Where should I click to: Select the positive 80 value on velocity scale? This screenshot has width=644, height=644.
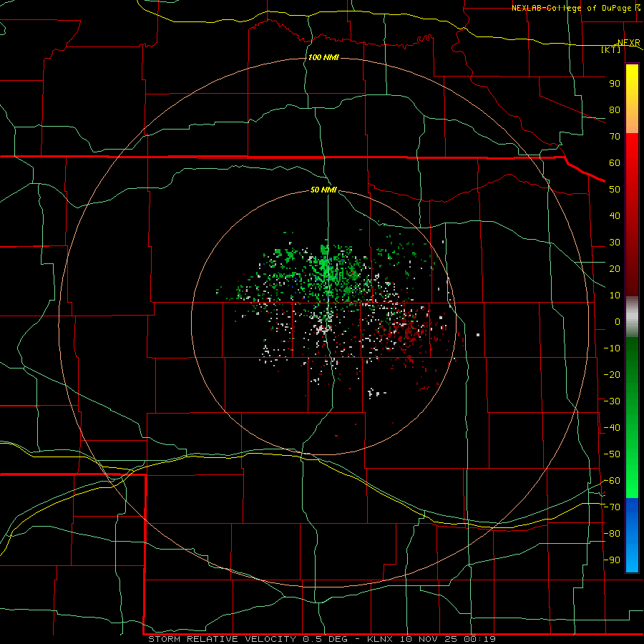click(x=615, y=109)
